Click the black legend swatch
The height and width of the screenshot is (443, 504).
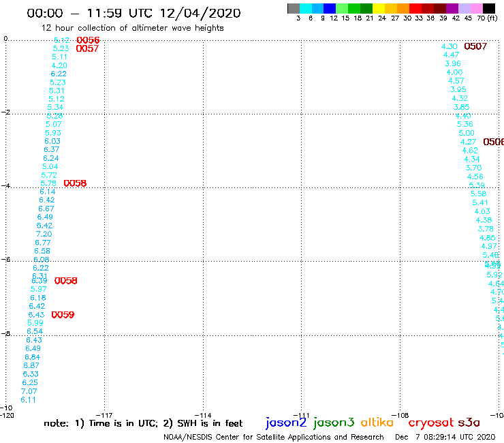[x=489, y=8]
